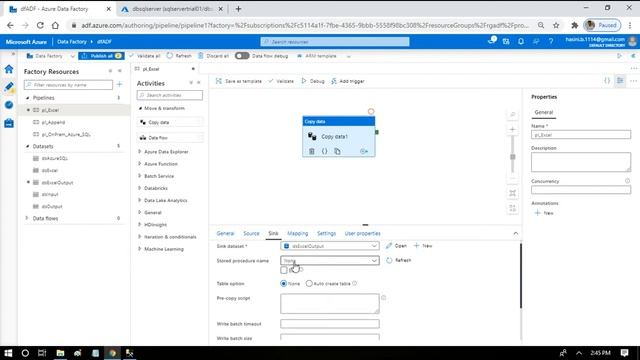Open the Author pencil icon in the sidebar
Viewport: 640px width, 360px height.
[x=9, y=87]
